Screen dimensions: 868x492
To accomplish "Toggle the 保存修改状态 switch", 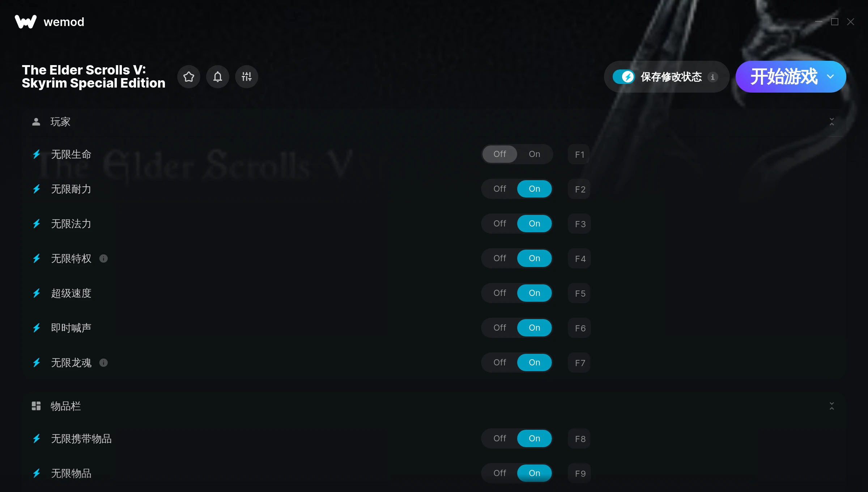I will tap(624, 77).
